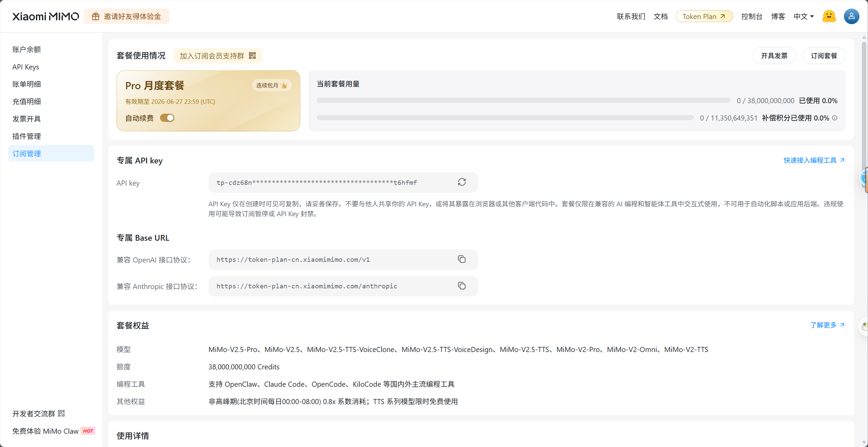Click the crown icon on 连续包月 badge
This screenshot has height=447, width=868.
[x=284, y=85]
